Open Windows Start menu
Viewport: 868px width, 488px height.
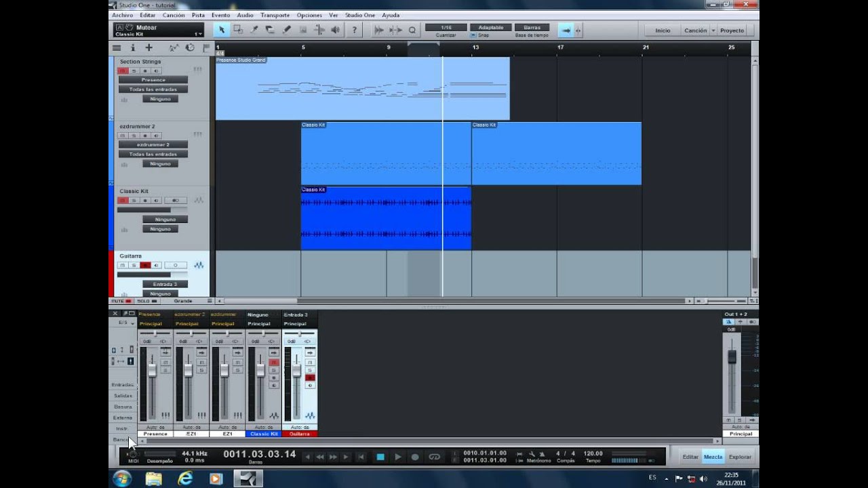pyautogui.click(x=122, y=479)
